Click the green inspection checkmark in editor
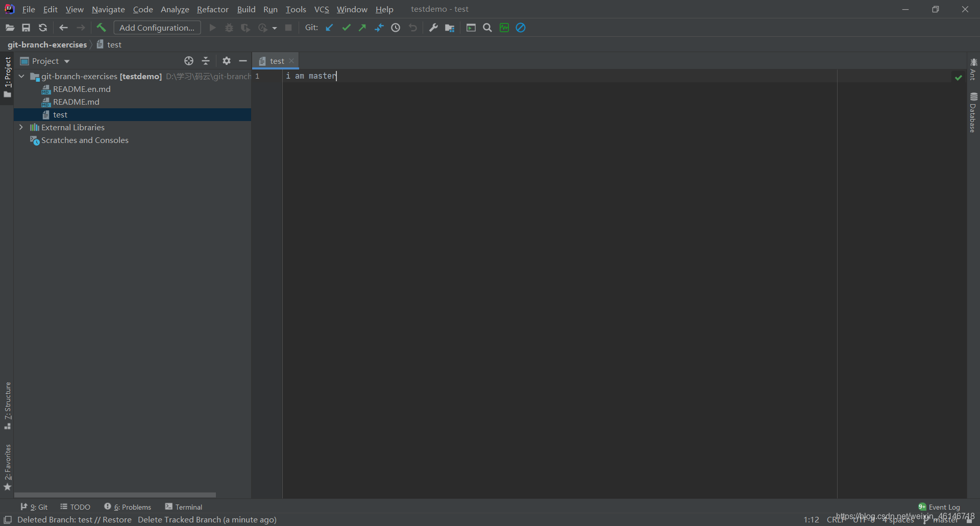 click(x=958, y=78)
